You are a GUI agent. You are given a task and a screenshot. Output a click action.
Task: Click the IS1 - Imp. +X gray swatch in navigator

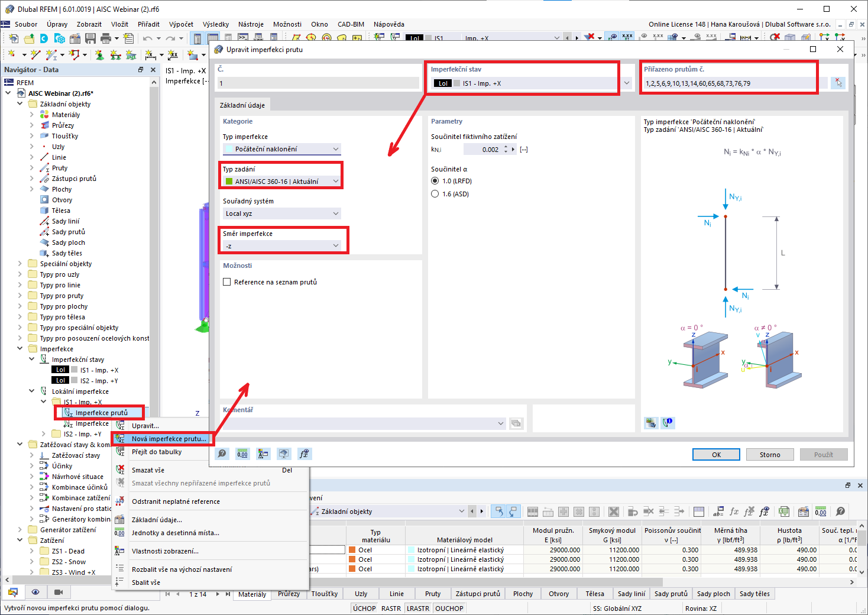75,370
